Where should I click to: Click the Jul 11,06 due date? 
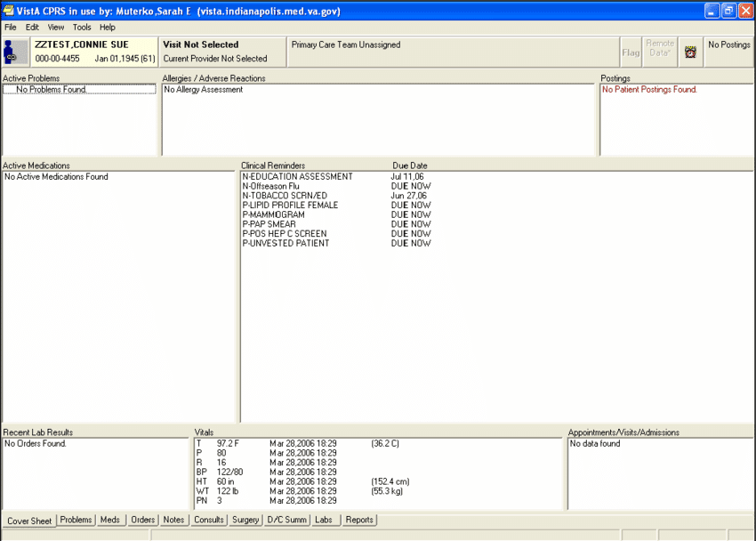407,176
